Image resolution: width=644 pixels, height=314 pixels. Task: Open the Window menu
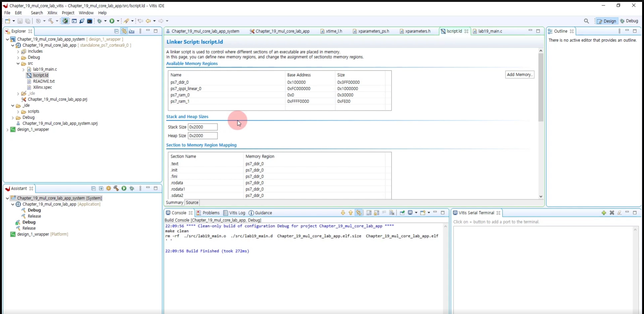coord(86,13)
